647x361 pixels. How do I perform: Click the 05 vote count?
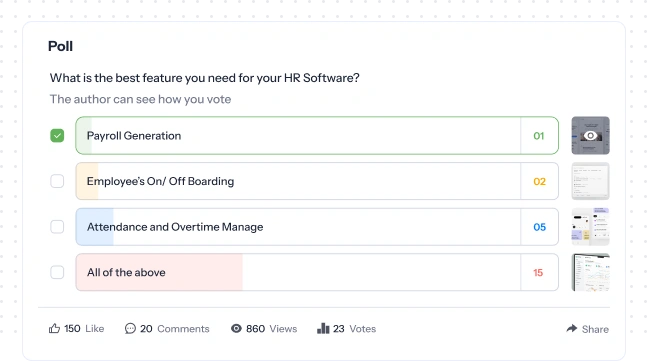coord(539,227)
